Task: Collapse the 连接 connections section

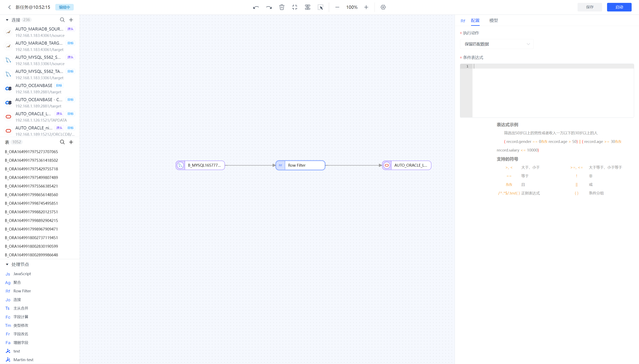Action: 7,20
